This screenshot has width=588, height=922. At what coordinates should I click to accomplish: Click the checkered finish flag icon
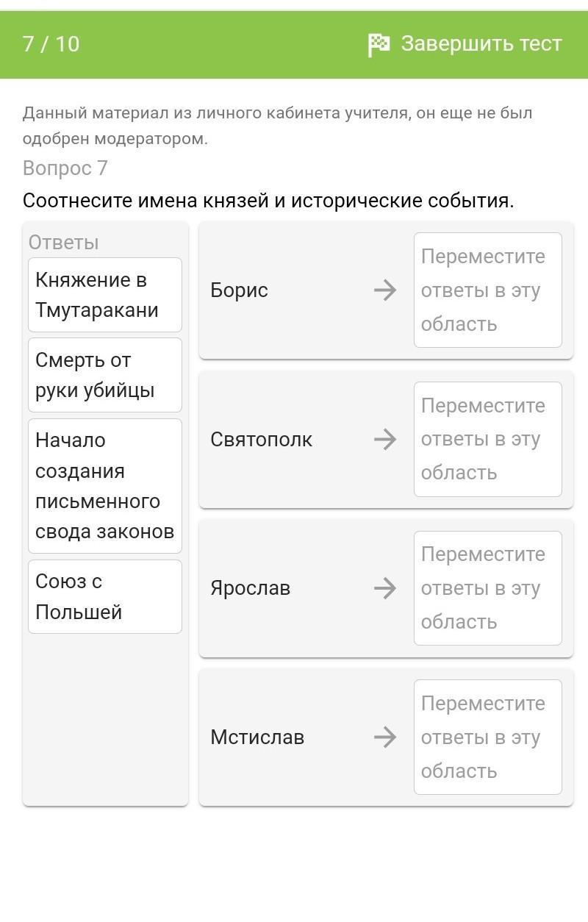pyautogui.click(x=379, y=45)
